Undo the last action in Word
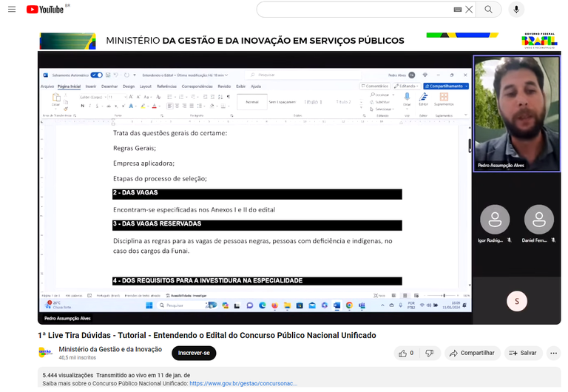 coord(116,75)
